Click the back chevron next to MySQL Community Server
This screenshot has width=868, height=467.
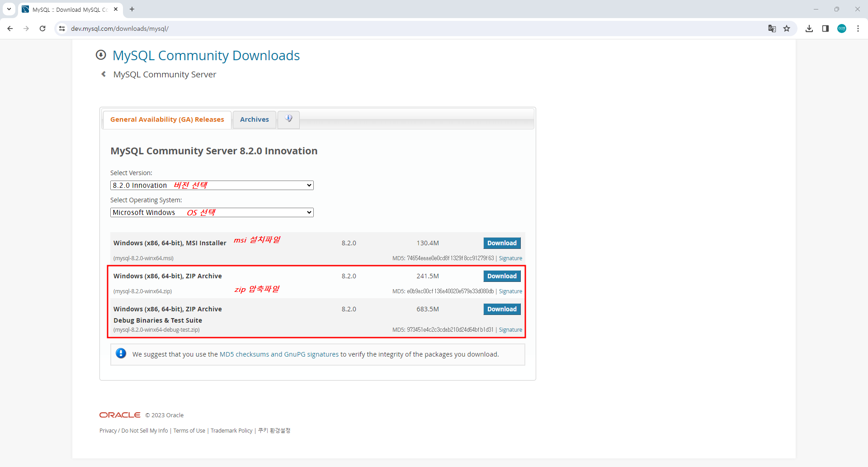(x=104, y=74)
